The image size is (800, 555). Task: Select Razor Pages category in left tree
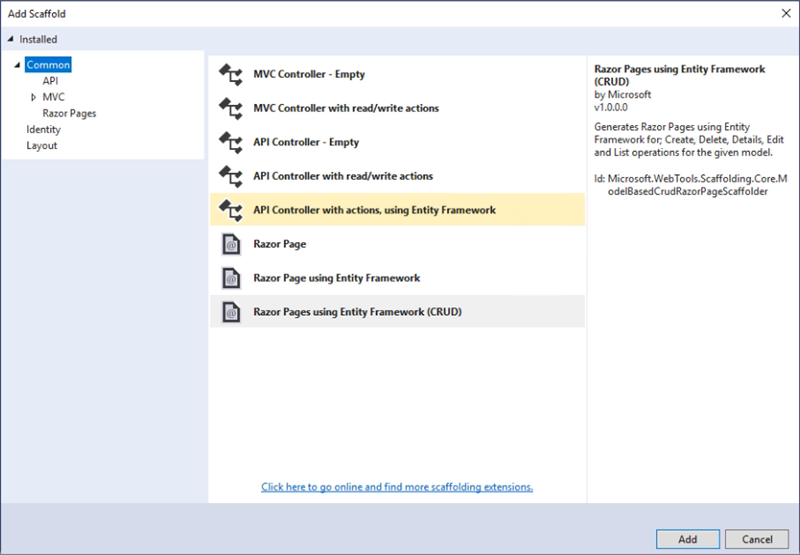click(69, 113)
